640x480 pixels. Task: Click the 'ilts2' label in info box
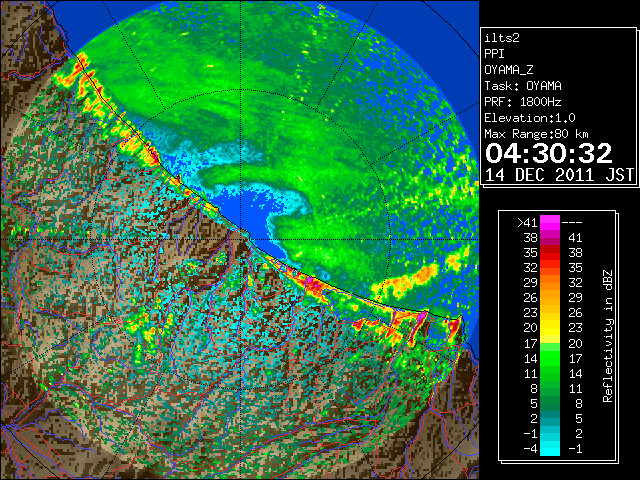(x=502, y=38)
